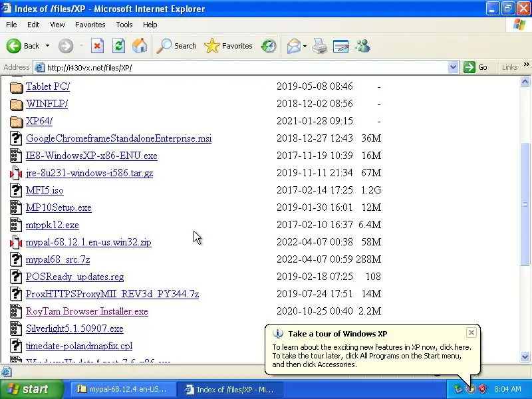
Task: Click the archive icon beside mypal-68.12.1 zip
Action: click(x=15, y=242)
